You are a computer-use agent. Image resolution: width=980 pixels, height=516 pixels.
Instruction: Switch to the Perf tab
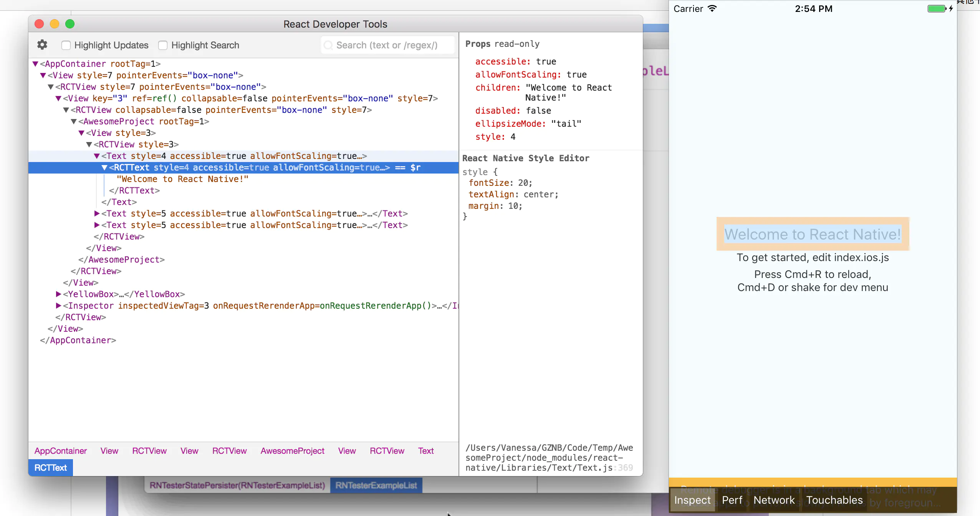[732, 500]
